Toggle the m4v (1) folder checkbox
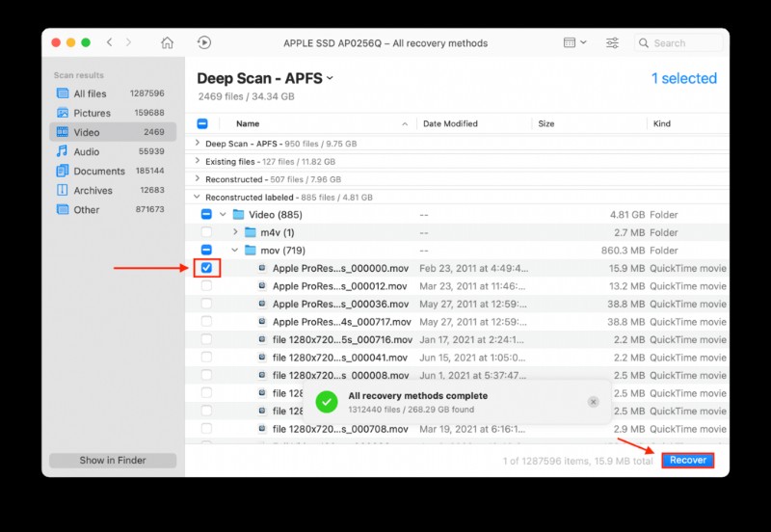Image resolution: width=771 pixels, height=532 pixels. 206,232
